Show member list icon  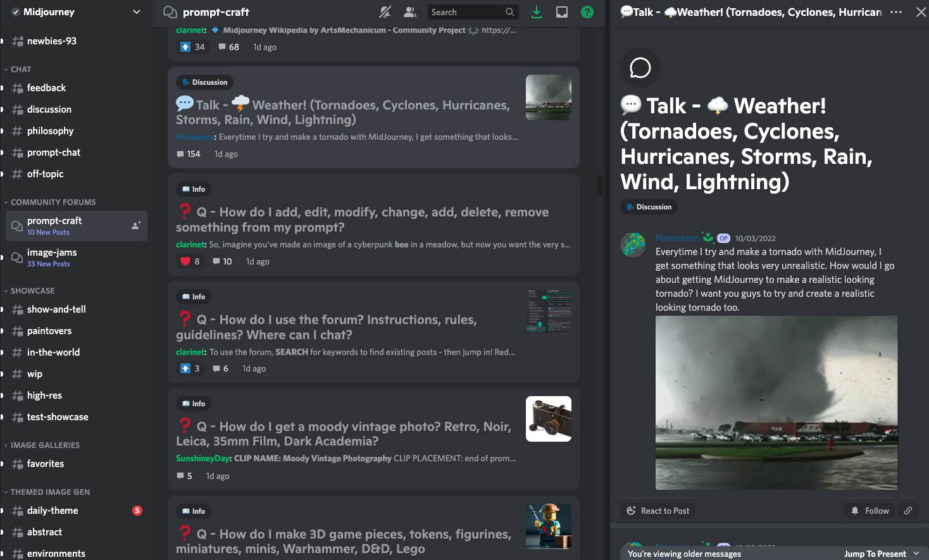click(410, 12)
